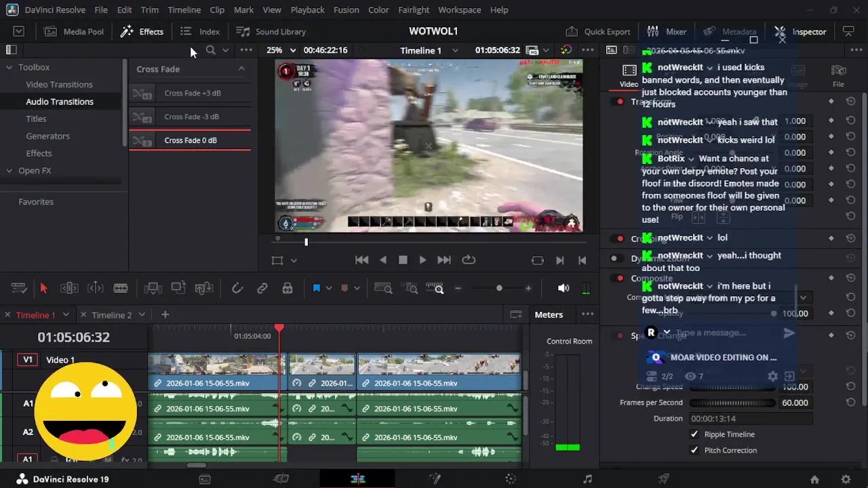The height and width of the screenshot is (488, 868).
Task: Click the V1 track destination button
Action: (28, 360)
